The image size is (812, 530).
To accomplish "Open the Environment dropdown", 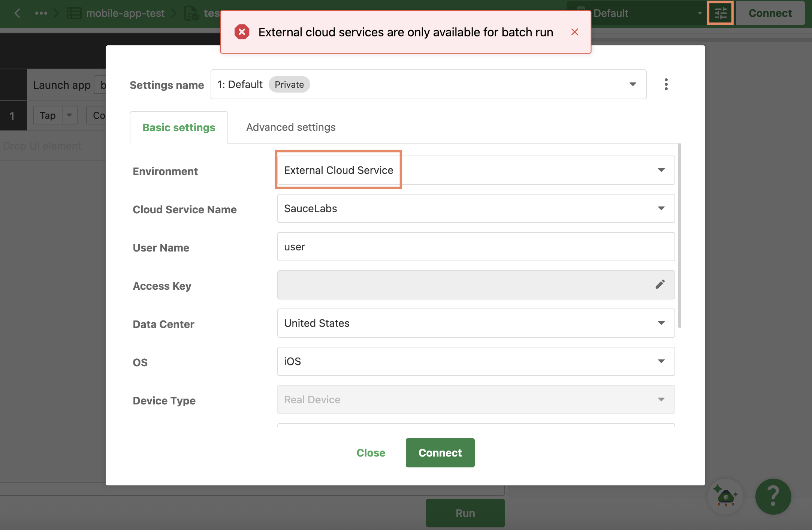I will tap(476, 170).
